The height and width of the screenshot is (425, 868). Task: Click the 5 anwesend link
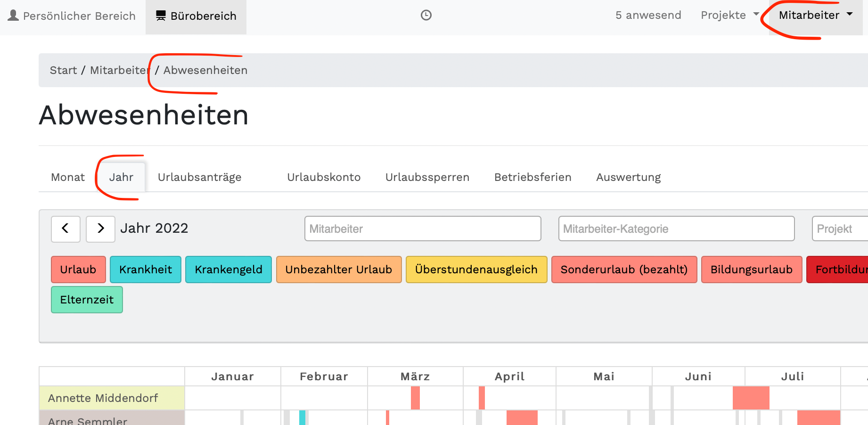tap(648, 15)
